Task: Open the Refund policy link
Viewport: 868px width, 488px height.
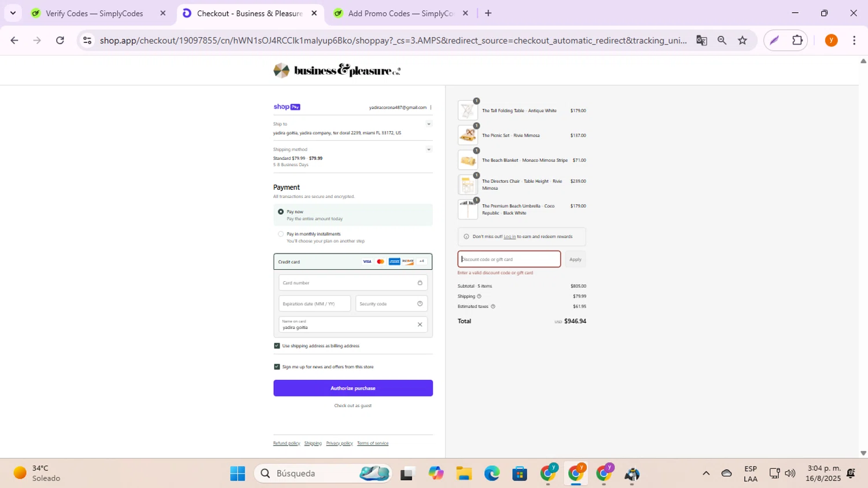Action: click(x=286, y=443)
